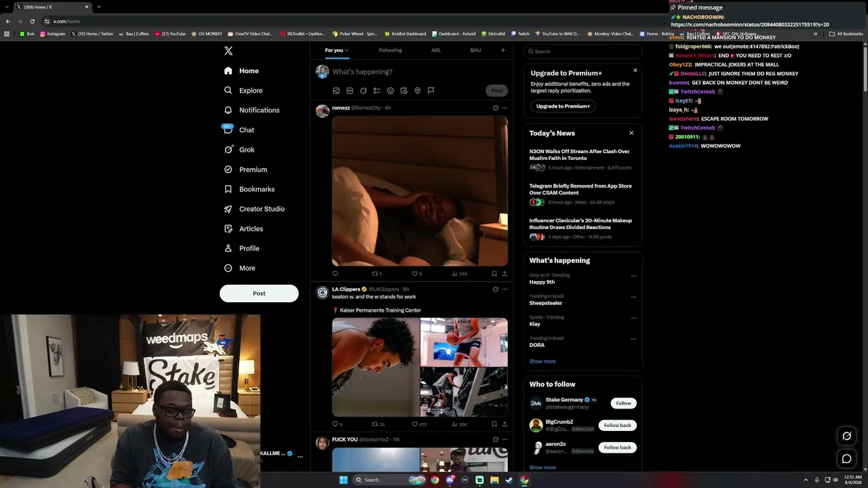This screenshot has height=488, width=868.
Task: Add a GIF with the composer GIF icon
Action: (x=349, y=91)
